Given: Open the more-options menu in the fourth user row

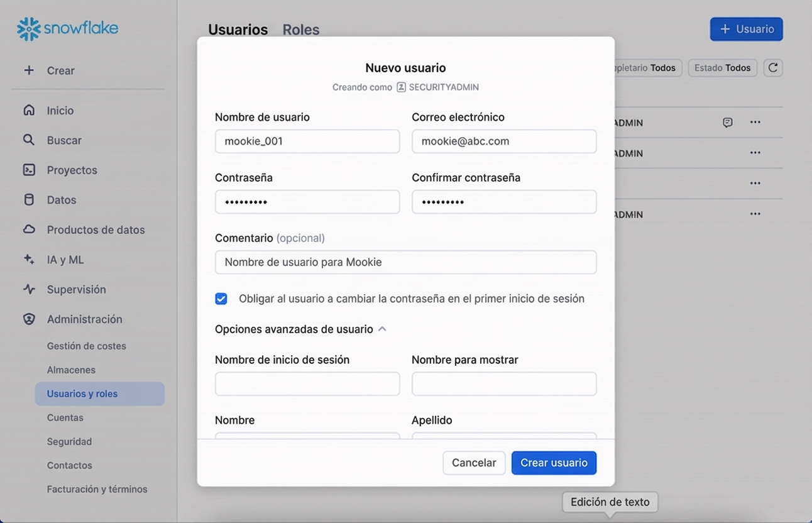Looking at the screenshot, I should pyautogui.click(x=755, y=214).
